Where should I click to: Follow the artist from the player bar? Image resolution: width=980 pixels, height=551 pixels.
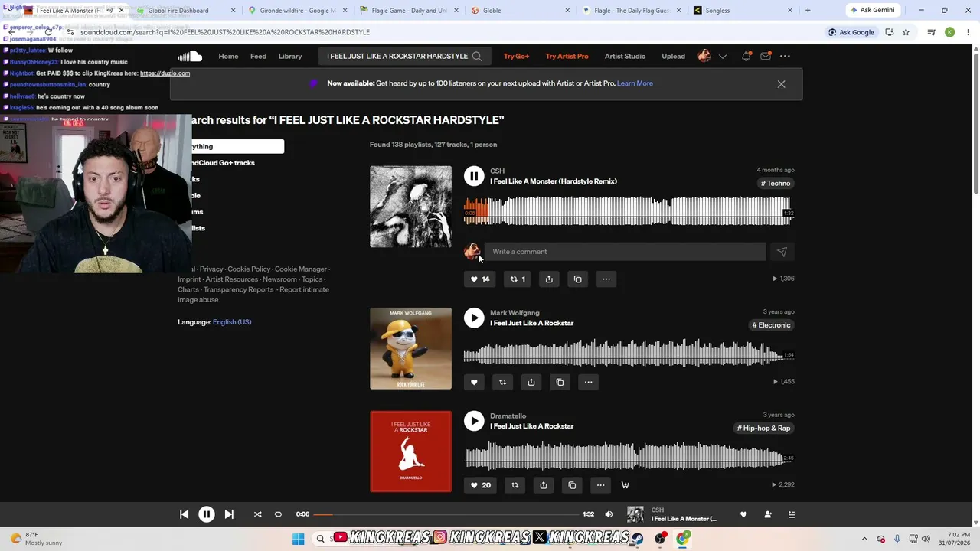[768, 514]
